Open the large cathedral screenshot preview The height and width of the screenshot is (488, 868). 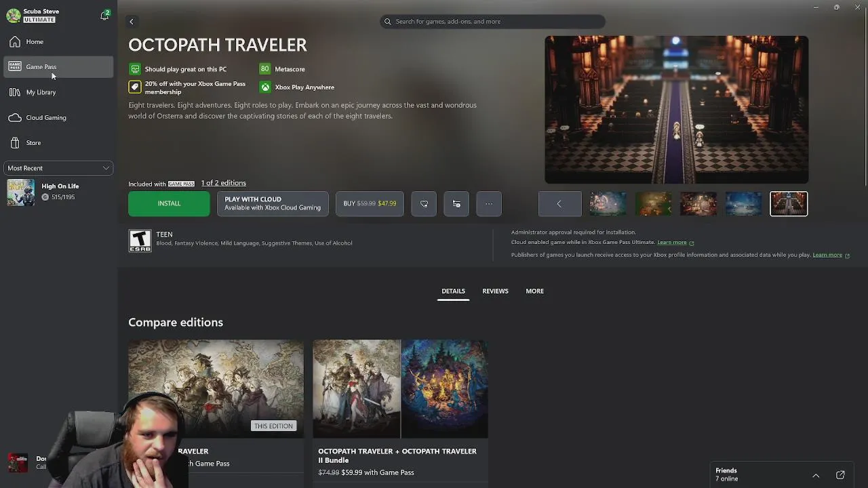click(x=676, y=110)
